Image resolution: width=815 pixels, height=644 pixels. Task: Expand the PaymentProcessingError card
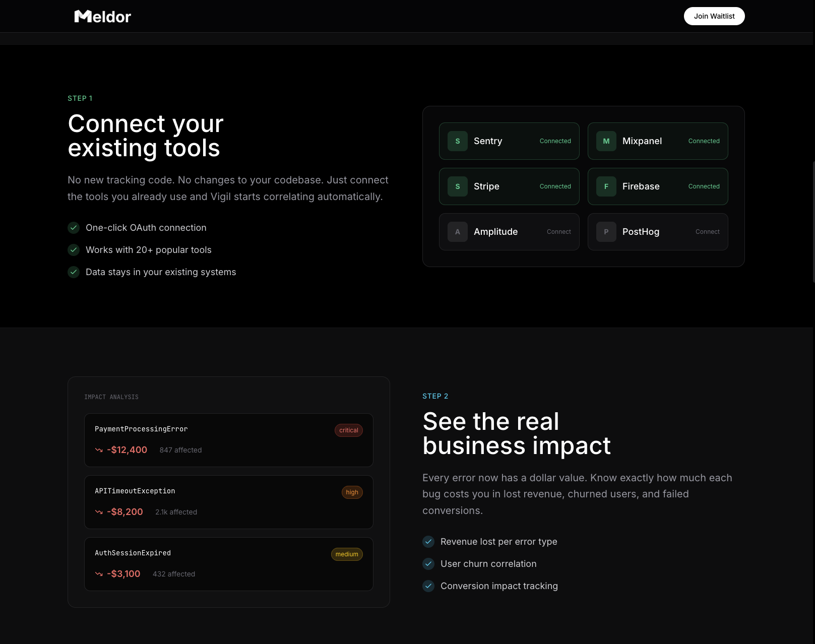[228, 440]
